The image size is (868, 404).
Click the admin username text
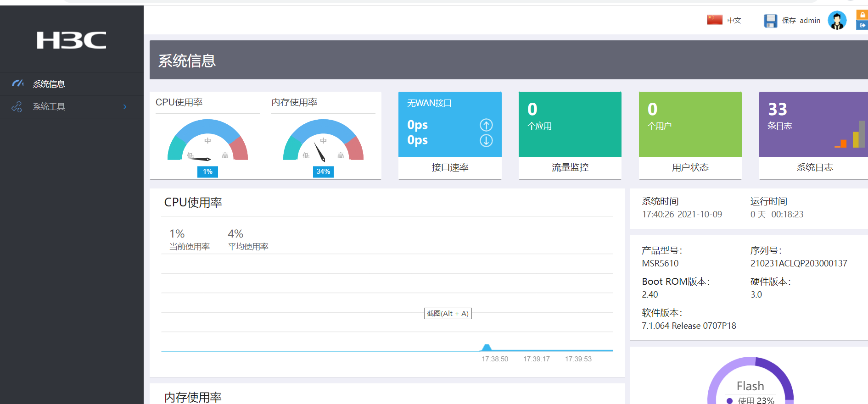coord(810,20)
